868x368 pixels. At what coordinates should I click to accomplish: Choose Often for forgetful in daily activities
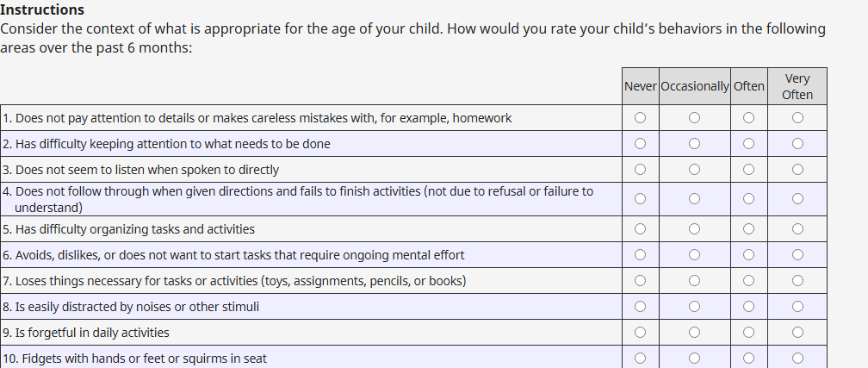tap(749, 333)
